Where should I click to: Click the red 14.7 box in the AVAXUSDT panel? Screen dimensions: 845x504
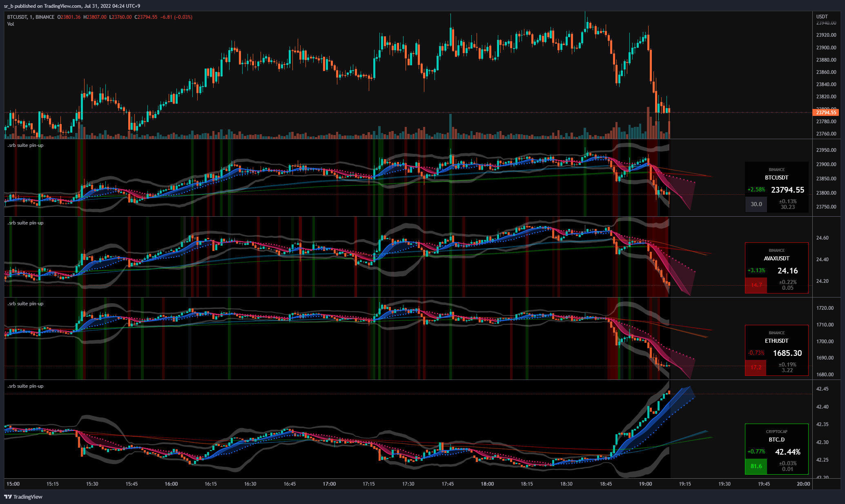(756, 285)
